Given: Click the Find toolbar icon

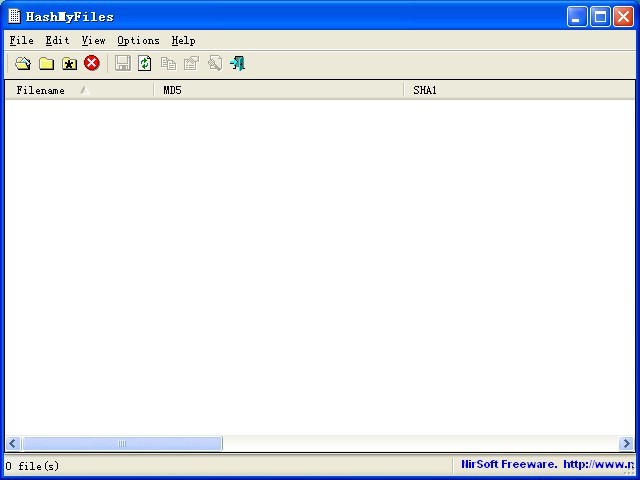Looking at the screenshot, I should [x=214, y=64].
